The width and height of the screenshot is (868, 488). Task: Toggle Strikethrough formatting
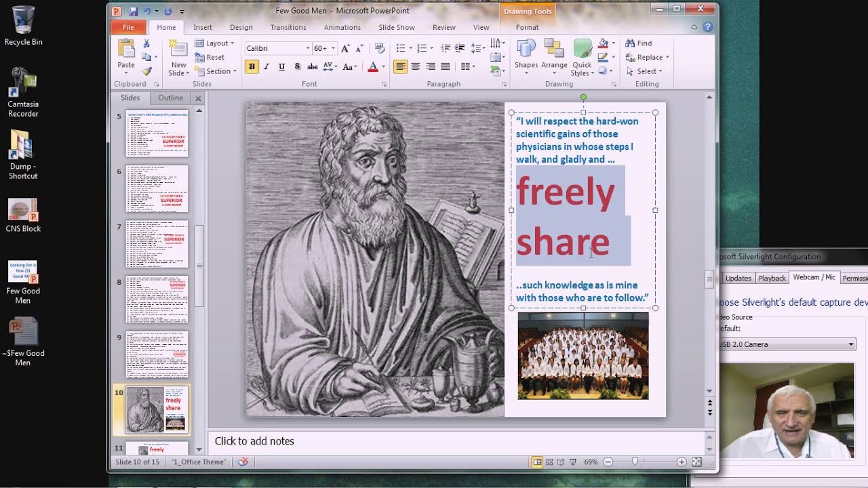[313, 66]
